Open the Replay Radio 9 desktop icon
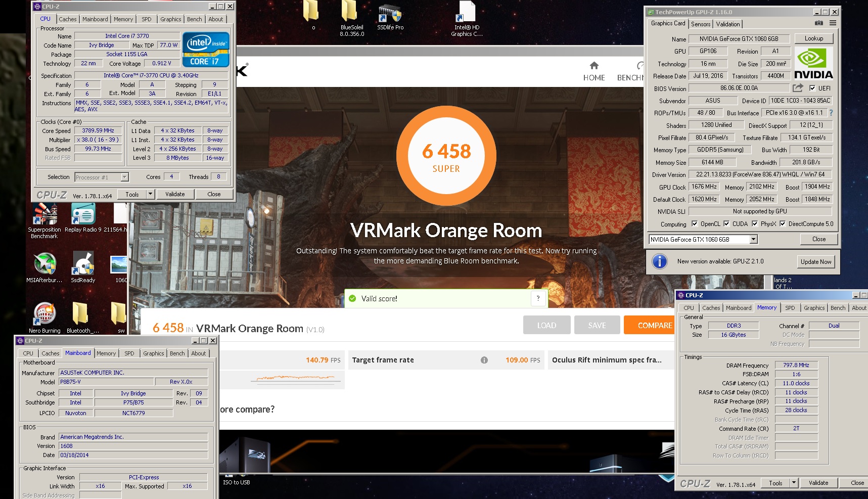Viewport: 868px width, 499px height. pos(83,214)
